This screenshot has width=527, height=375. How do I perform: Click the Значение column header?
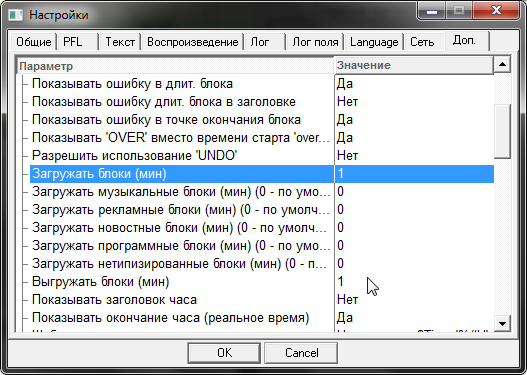click(x=414, y=65)
